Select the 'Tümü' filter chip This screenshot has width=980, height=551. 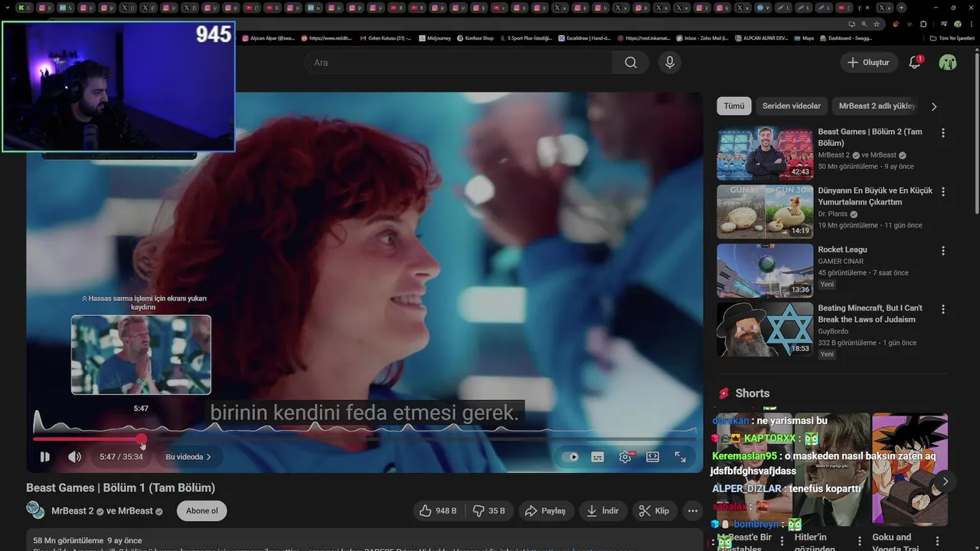pos(734,106)
